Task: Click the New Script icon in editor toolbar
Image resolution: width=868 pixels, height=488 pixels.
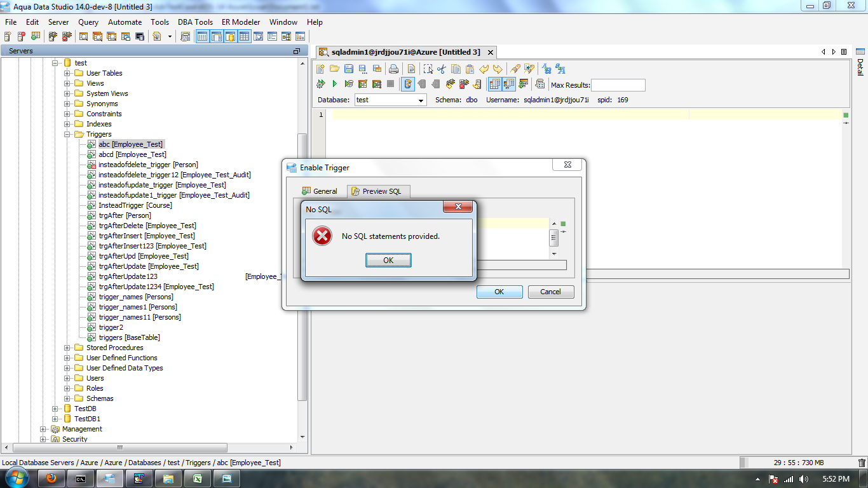Action: [x=321, y=69]
